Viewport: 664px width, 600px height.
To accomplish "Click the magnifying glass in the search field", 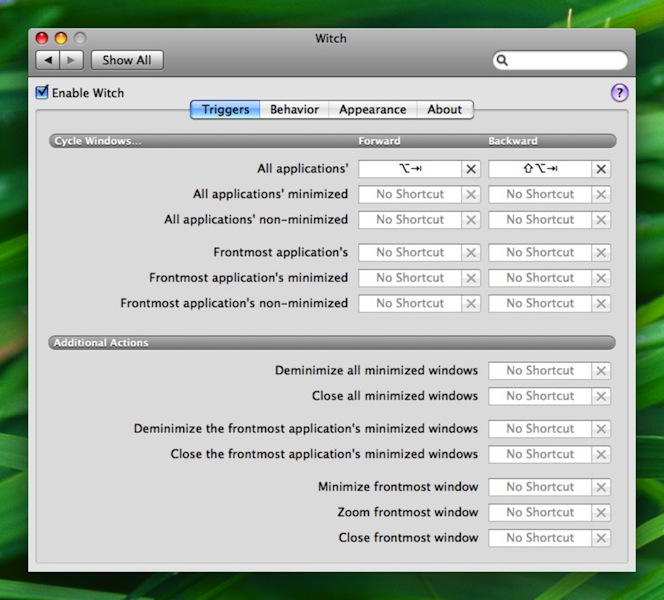I will coord(503,61).
